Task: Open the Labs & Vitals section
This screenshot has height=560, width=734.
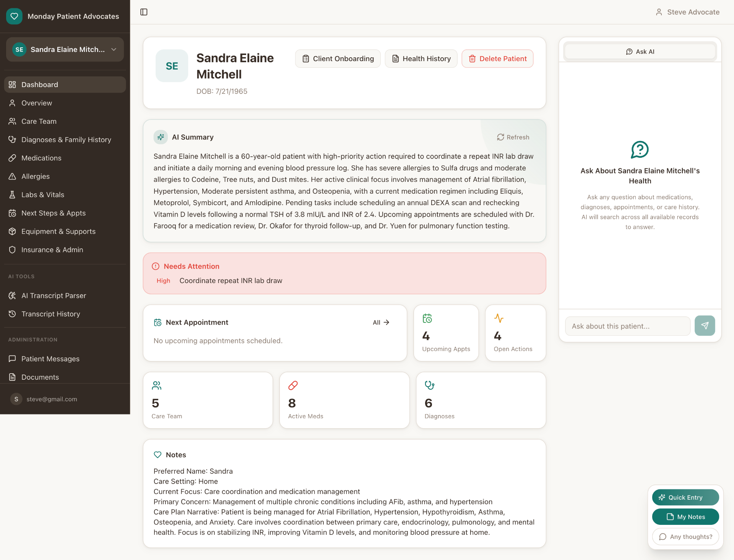Action: click(65, 194)
